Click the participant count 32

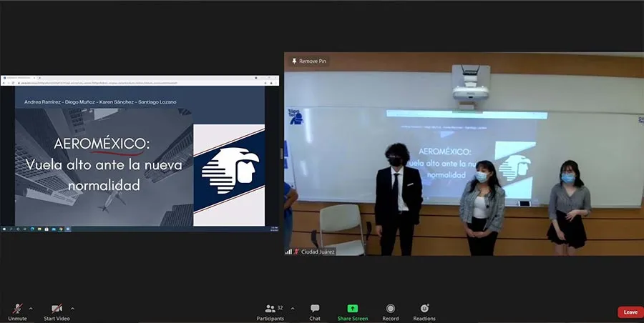280,308
